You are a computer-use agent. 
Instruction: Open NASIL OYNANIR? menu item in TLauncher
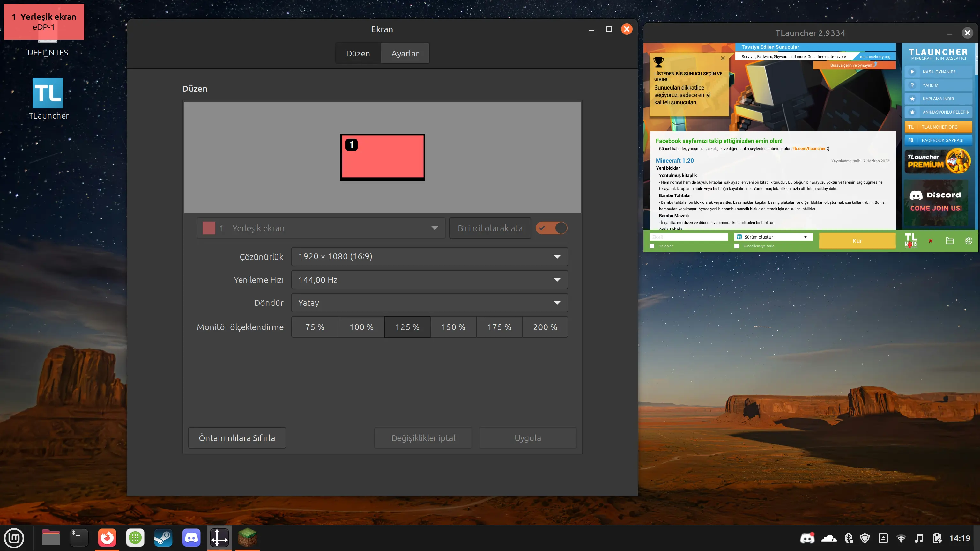click(938, 72)
